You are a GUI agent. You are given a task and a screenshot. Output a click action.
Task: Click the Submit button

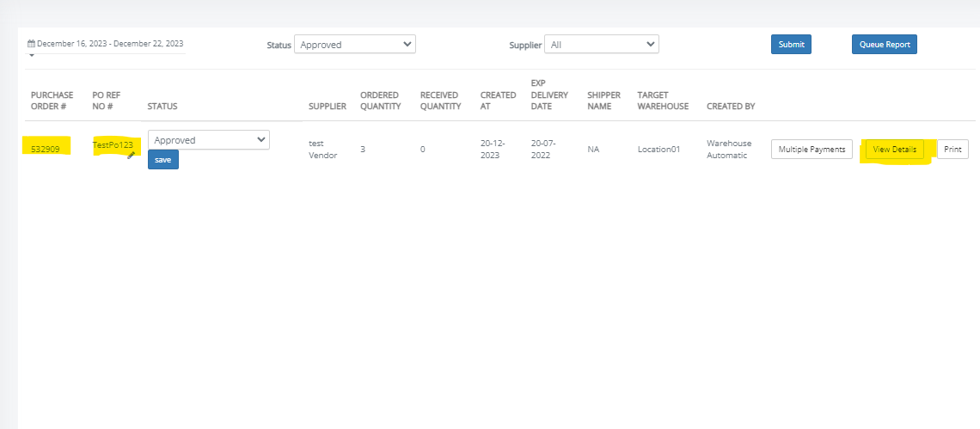[x=791, y=45]
